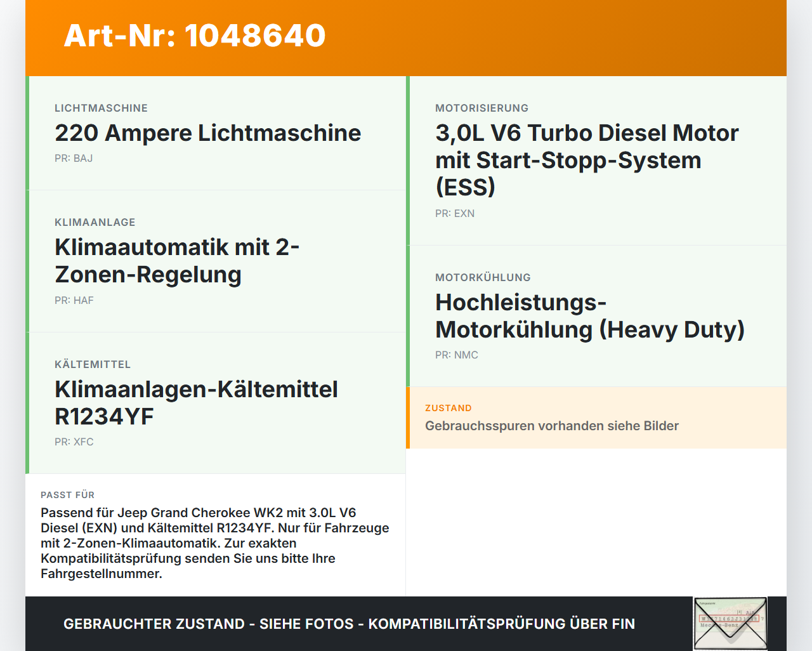Select '220 Ampere Lichtmaschine' text
Viewport: 812px width, 651px height.
point(207,133)
